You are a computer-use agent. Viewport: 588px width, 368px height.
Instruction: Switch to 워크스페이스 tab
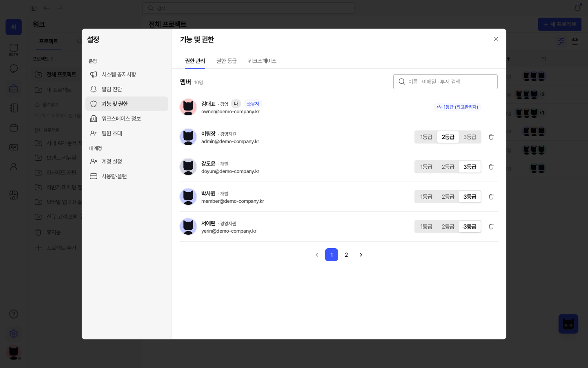coord(262,61)
